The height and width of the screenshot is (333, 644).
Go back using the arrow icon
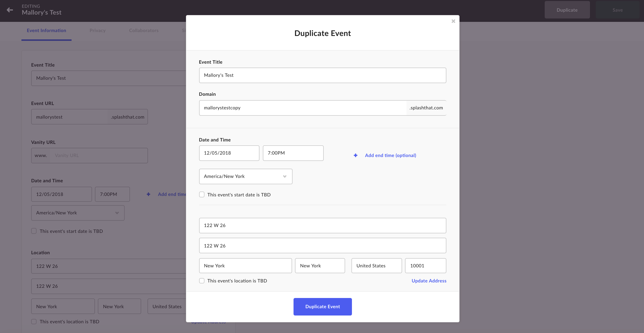10,10
